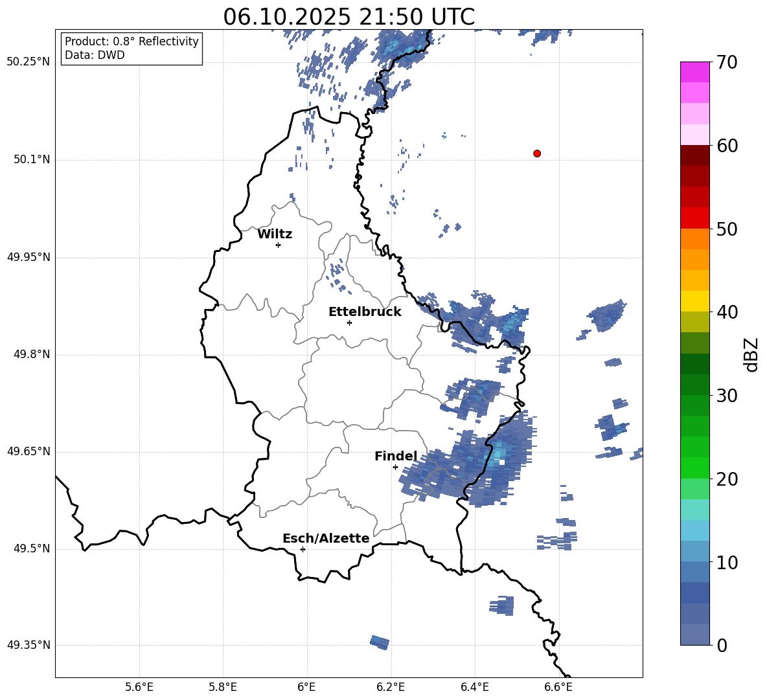Click the 6.6°E longitude label
The image size is (767, 700).
[x=558, y=687]
